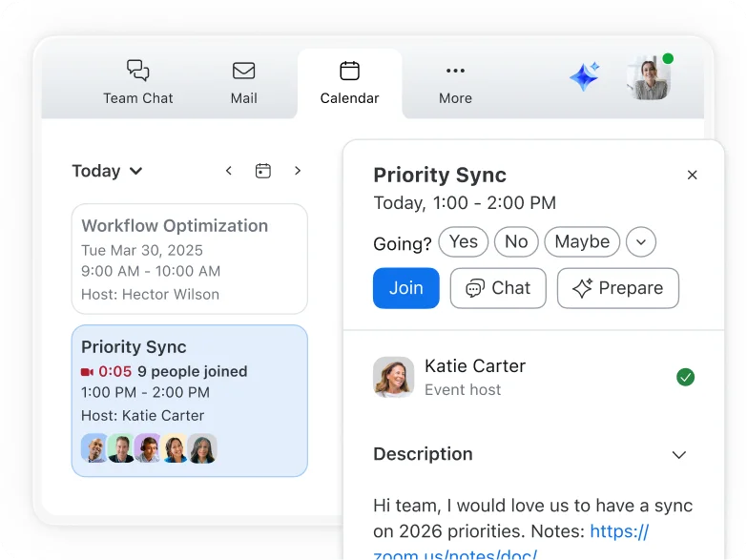Image resolution: width=747 pixels, height=560 pixels.
Task: Go to previous day with left arrow
Action: click(x=229, y=171)
